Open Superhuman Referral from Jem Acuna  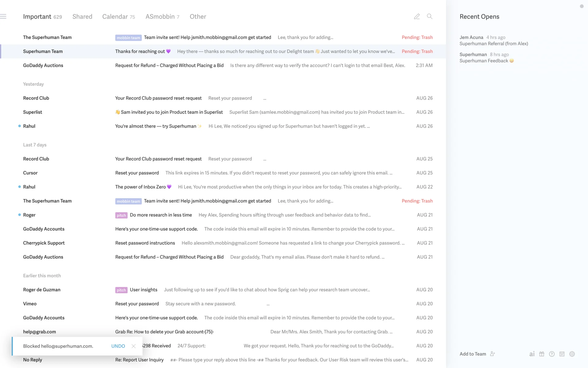click(x=494, y=44)
